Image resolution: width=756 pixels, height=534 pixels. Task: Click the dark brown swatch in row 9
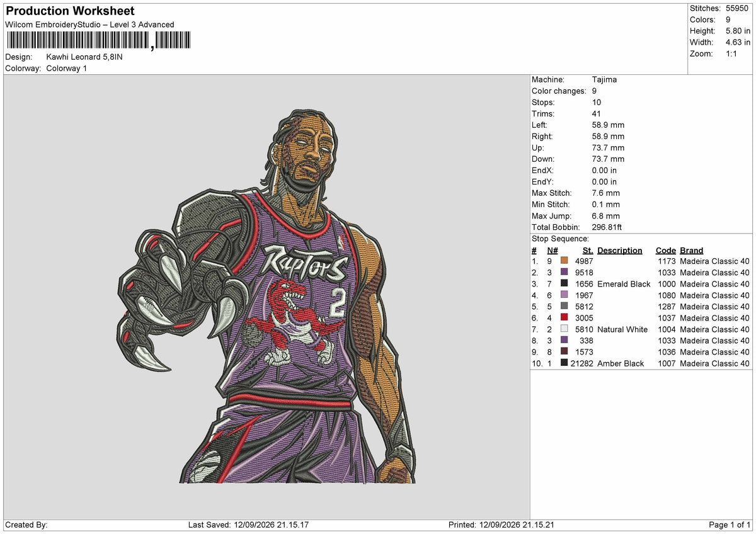tap(564, 351)
